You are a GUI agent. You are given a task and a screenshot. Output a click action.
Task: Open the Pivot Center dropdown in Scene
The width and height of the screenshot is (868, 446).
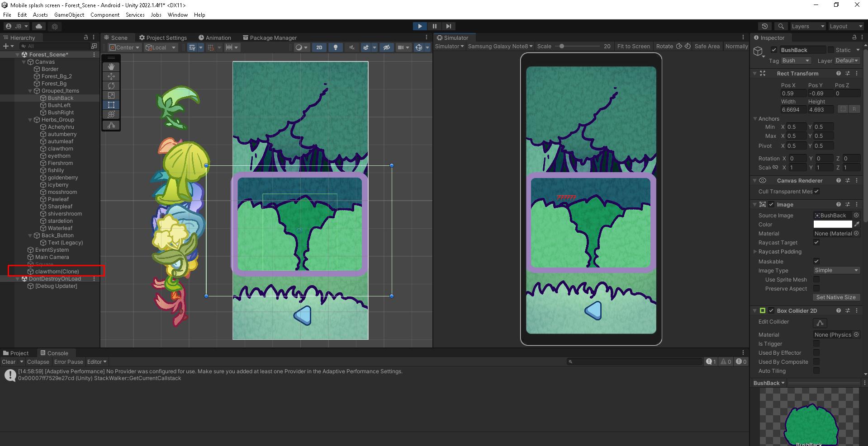click(x=125, y=47)
